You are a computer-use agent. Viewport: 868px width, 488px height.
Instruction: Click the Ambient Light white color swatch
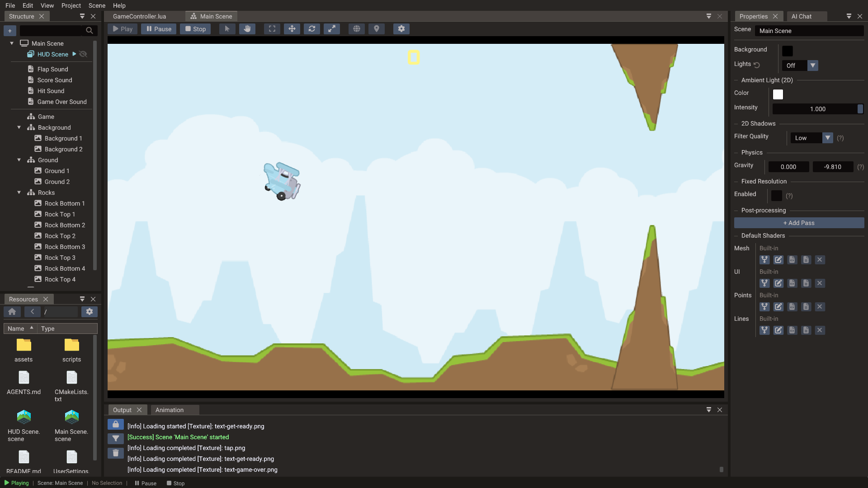[x=778, y=94]
